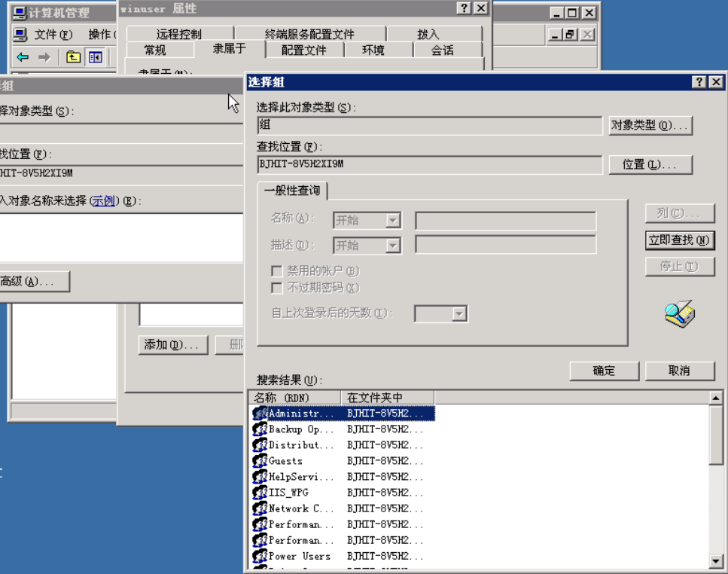This screenshot has width=728, height=574.
Task: Click the search magnifier book icon
Action: [x=679, y=313]
